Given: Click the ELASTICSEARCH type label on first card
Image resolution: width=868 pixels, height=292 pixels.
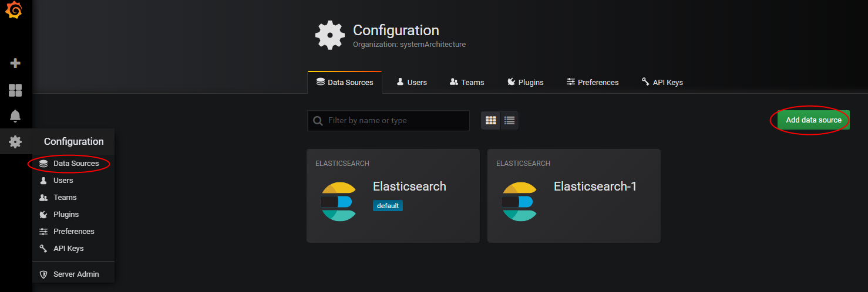Looking at the screenshot, I should click(342, 164).
